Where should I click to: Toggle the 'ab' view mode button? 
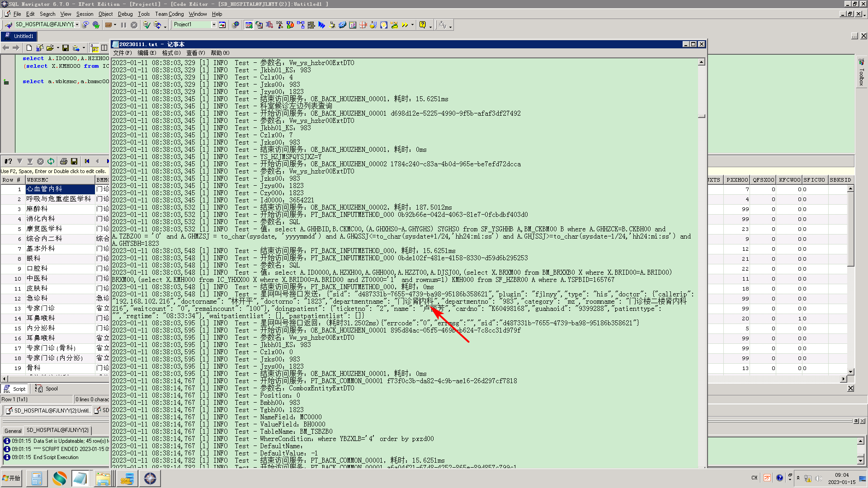[x=94, y=48]
